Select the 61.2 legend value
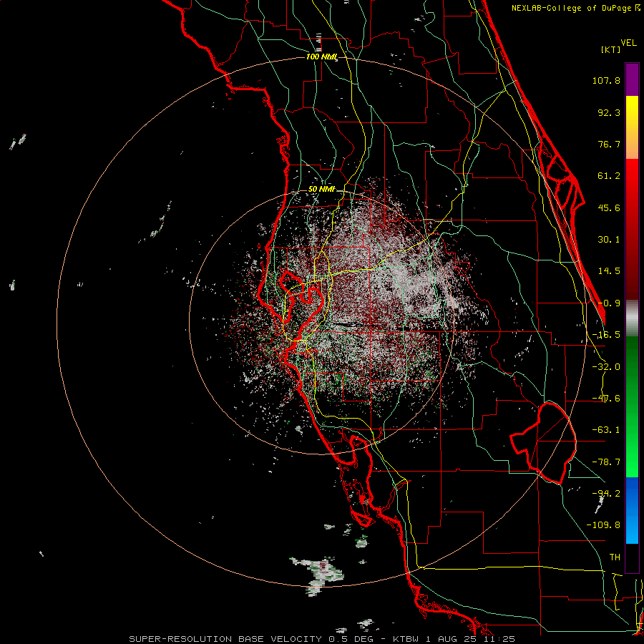 coord(609,176)
